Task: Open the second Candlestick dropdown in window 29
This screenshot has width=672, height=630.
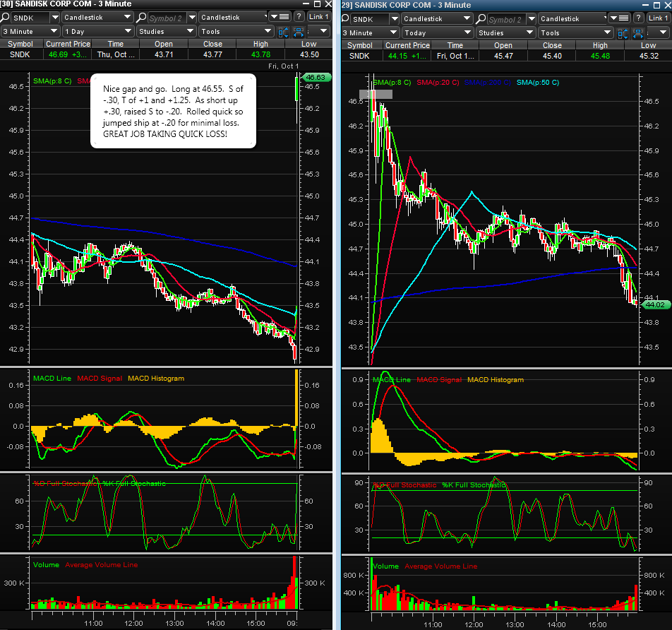Action: (x=573, y=19)
